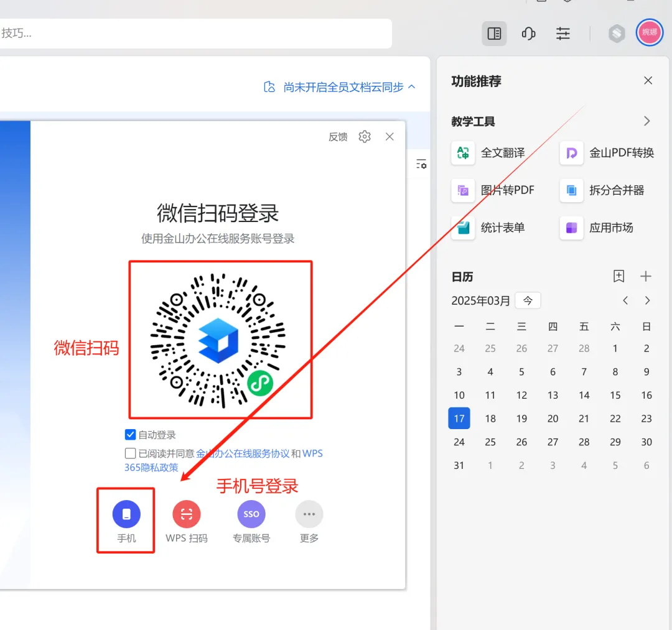This screenshot has height=630, width=672.
Task: Add a new calendar event with plus icon
Action: (x=645, y=276)
